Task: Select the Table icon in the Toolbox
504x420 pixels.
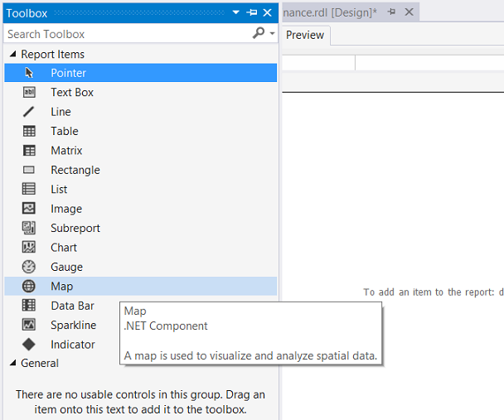Action: [x=29, y=131]
